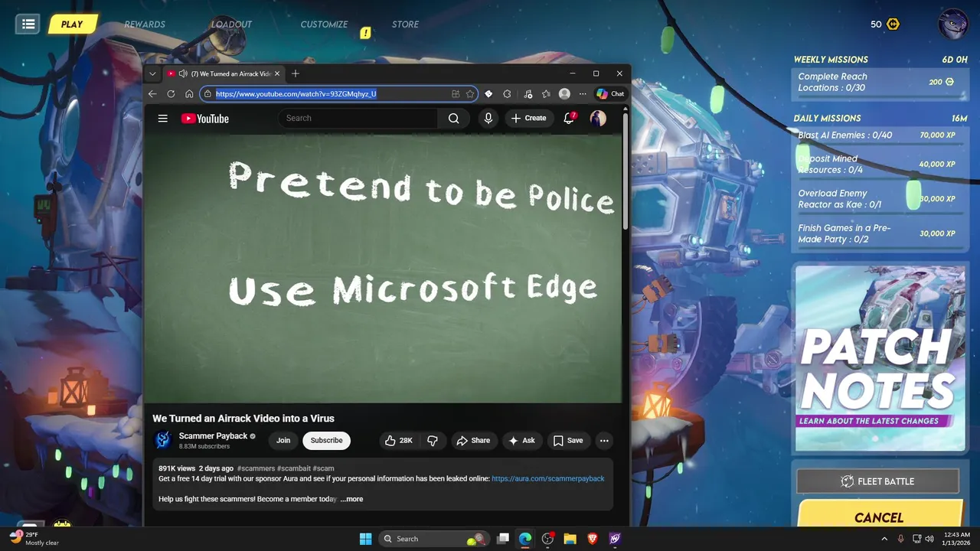Switch to the LOADOUT tab

tap(231, 24)
